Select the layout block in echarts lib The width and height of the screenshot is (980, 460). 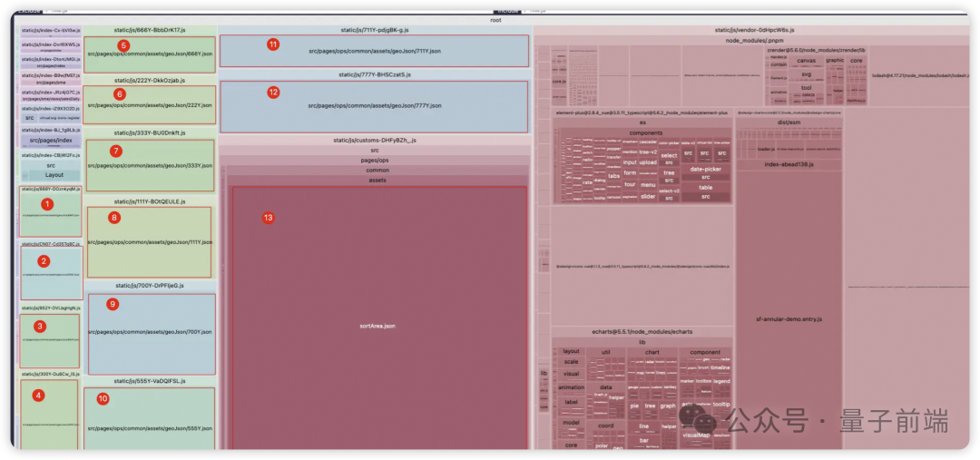coord(571,352)
